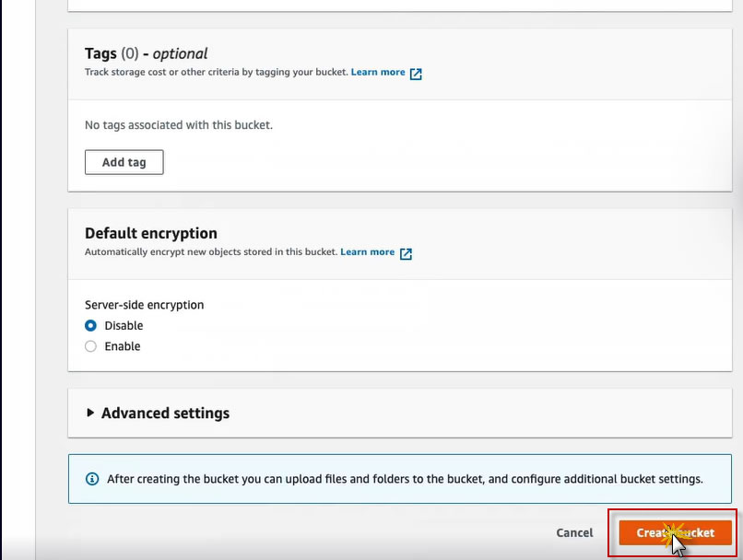Select the Disable server-side encryption radio button

[90, 326]
